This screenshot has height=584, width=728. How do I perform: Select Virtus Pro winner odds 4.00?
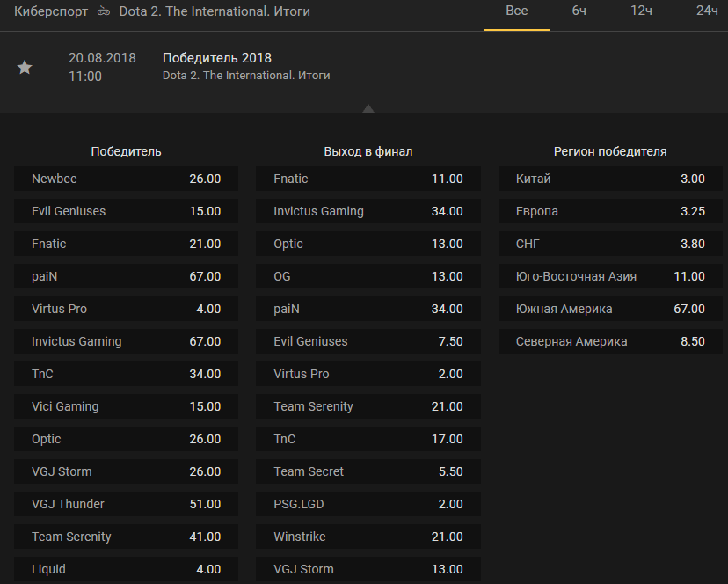tap(127, 309)
